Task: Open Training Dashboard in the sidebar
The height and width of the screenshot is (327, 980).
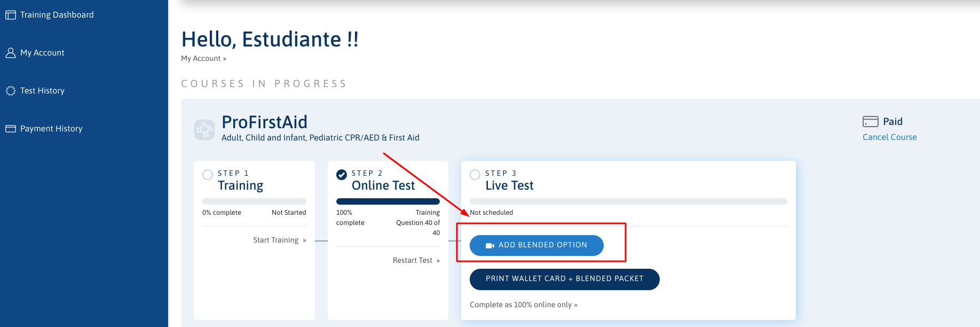Action: [x=57, y=15]
